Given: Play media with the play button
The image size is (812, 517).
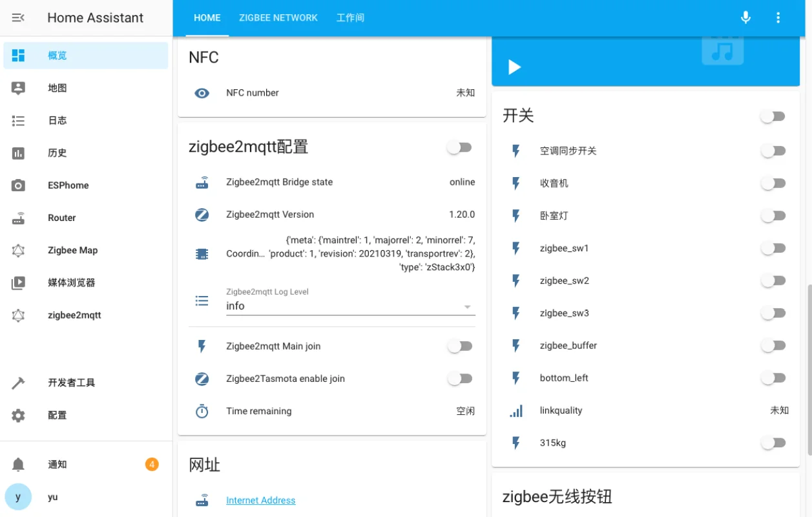Looking at the screenshot, I should [514, 67].
